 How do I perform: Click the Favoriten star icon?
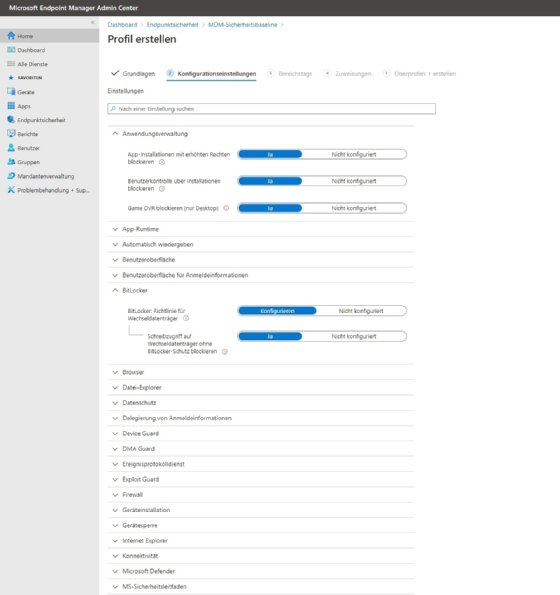tap(11, 77)
